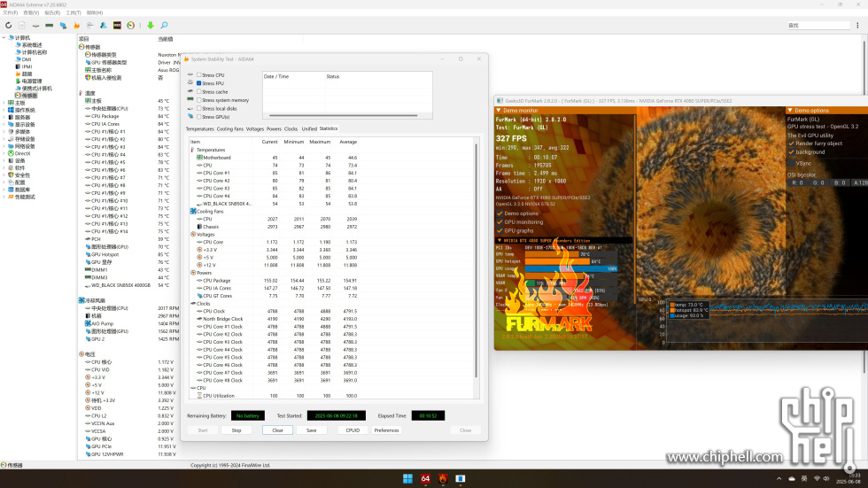This screenshot has height=488, width=868.
Task: Click the magnifier search toolbar icon
Action: pyautogui.click(x=165, y=26)
